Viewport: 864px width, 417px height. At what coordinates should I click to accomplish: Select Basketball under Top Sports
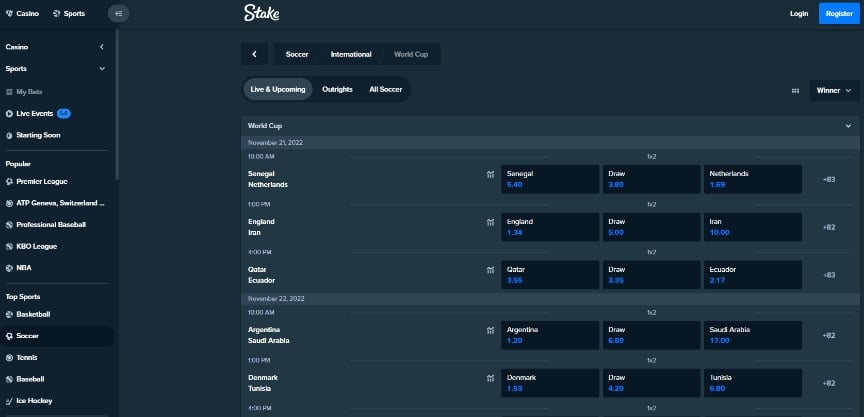point(28,314)
